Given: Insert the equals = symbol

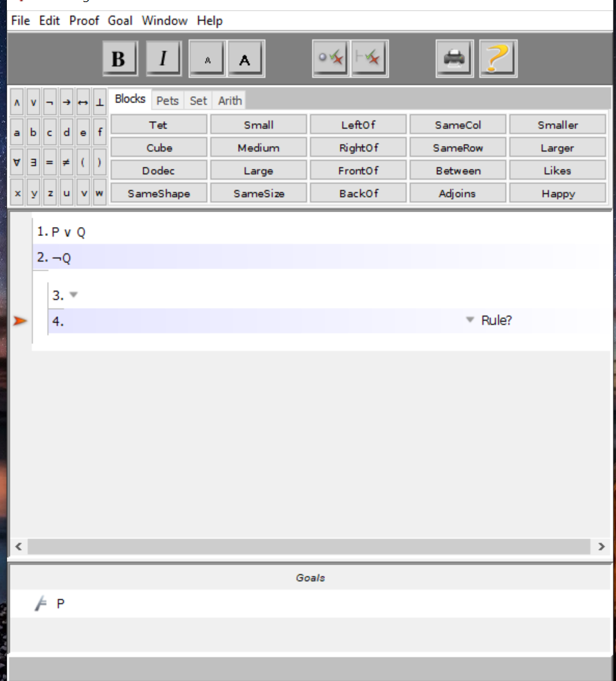Looking at the screenshot, I should [x=50, y=162].
